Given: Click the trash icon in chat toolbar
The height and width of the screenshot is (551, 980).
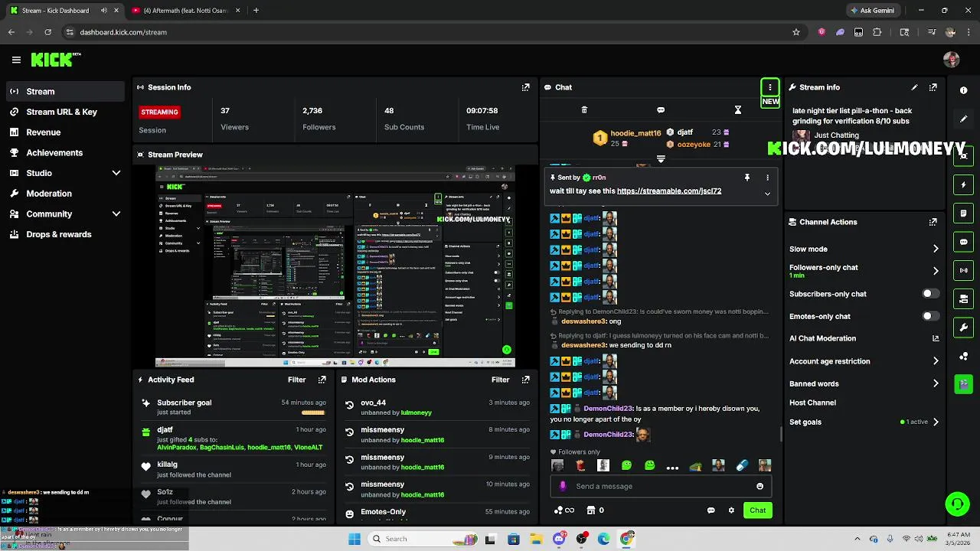Looking at the screenshot, I should click(584, 110).
